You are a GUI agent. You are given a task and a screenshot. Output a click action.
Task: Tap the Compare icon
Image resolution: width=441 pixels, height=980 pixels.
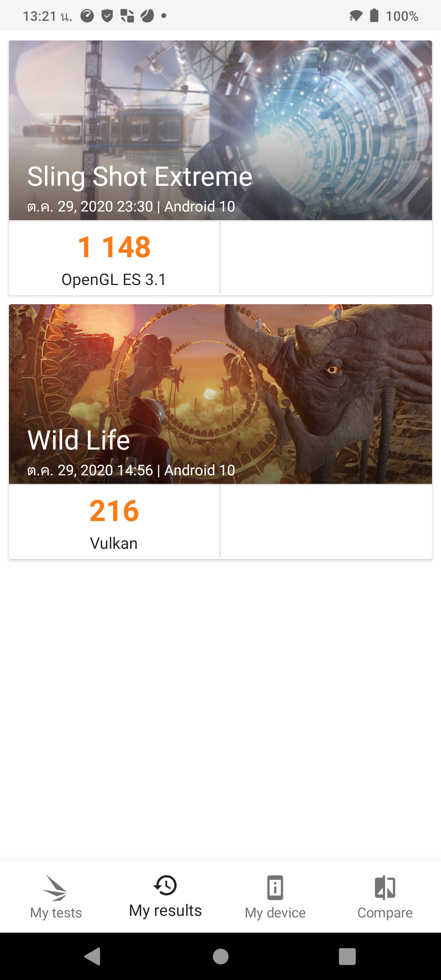click(x=385, y=888)
